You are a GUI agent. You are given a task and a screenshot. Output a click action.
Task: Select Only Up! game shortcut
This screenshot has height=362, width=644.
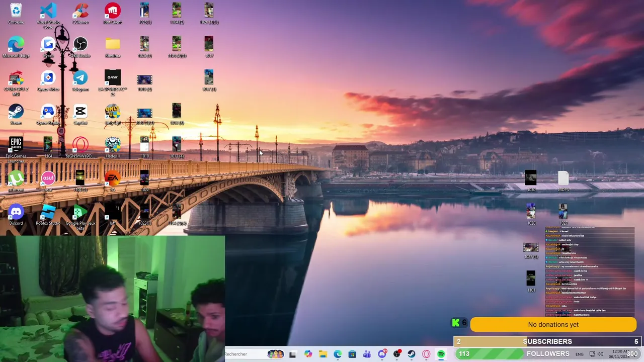click(x=113, y=115)
